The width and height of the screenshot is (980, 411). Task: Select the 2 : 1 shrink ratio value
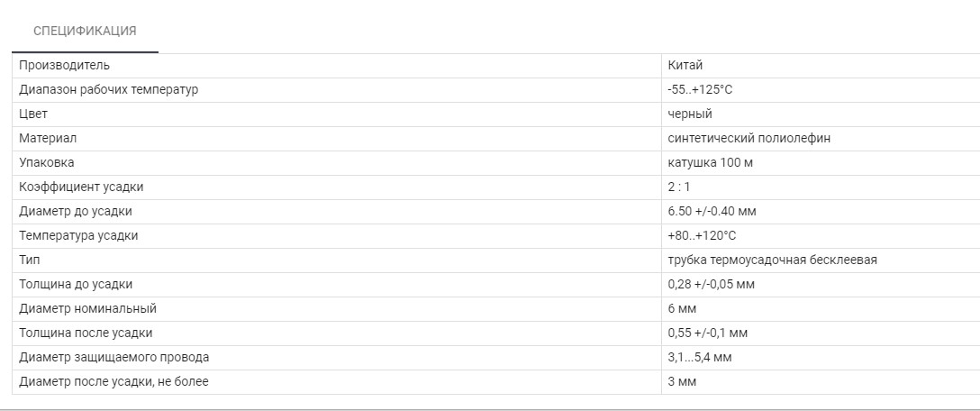tap(679, 187)
